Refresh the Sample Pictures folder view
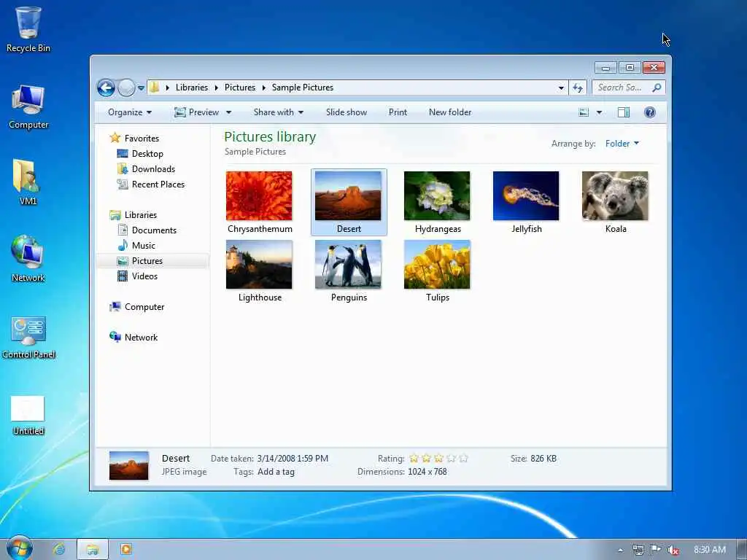The width and height of the screenshot is (747, 560). click(x=578, y=87)
